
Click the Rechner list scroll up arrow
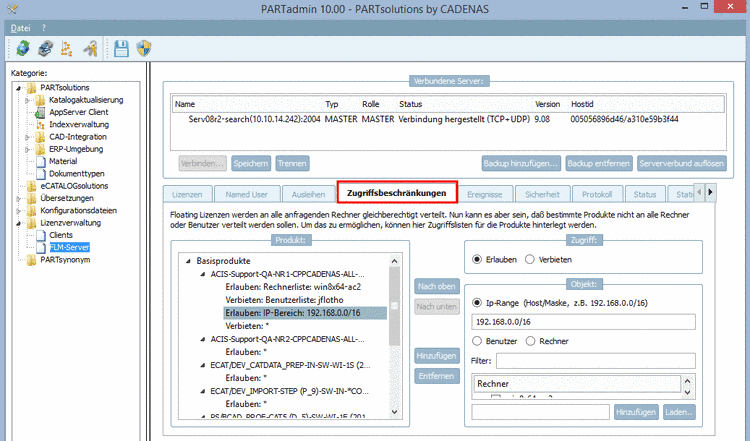coord(687,381)
